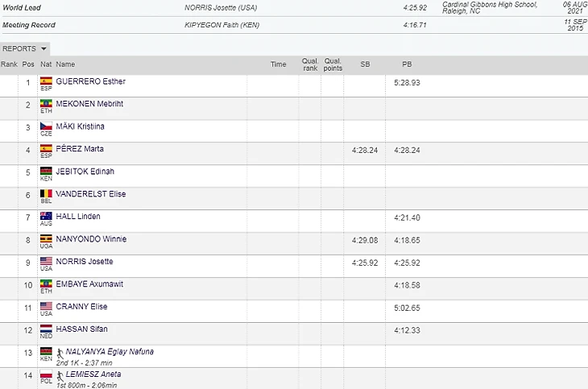Screen dimensions: 588x389
Task: Click the Netherlands flag beside HASSAN Sifan
Action: coord(46,329)
